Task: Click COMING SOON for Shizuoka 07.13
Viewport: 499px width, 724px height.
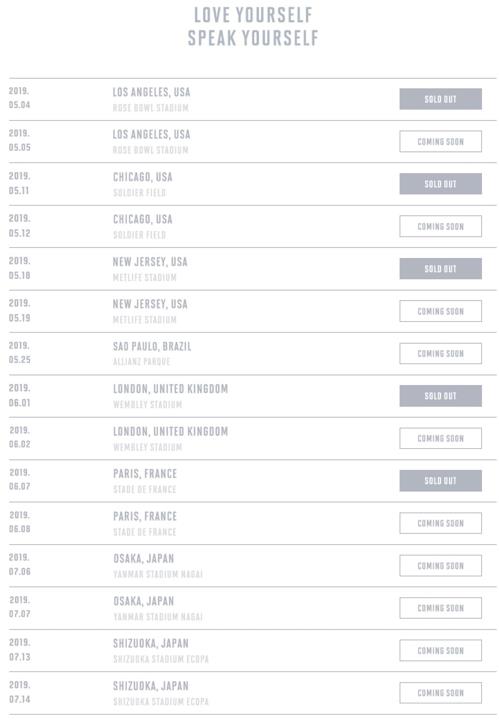Action: (x=440, y=651)
